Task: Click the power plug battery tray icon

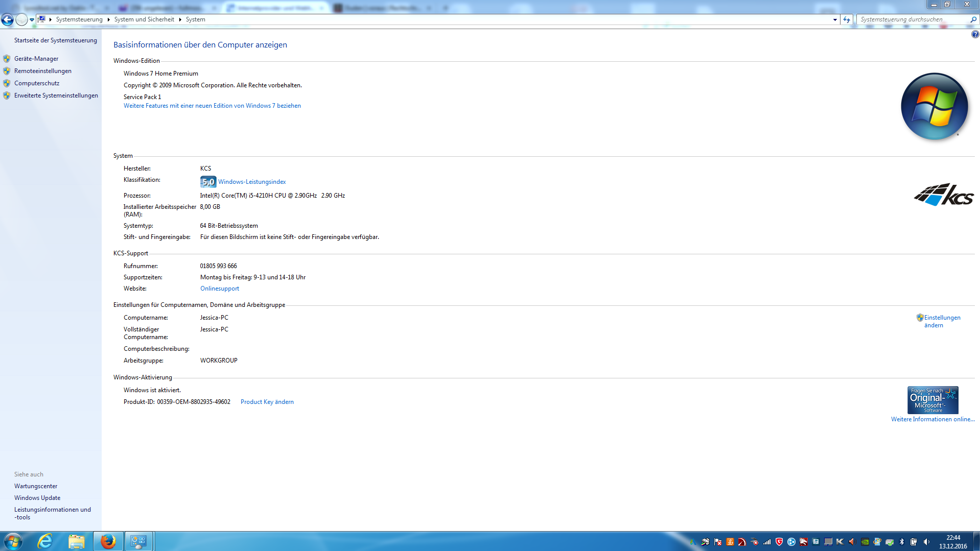Action: tap(914, 542)
